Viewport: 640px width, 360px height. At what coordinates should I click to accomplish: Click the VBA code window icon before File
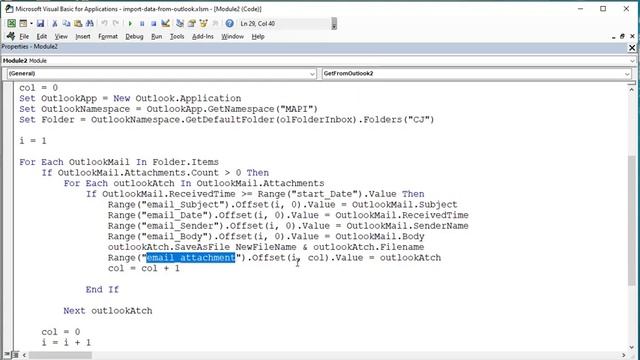(x=11, y=36)
